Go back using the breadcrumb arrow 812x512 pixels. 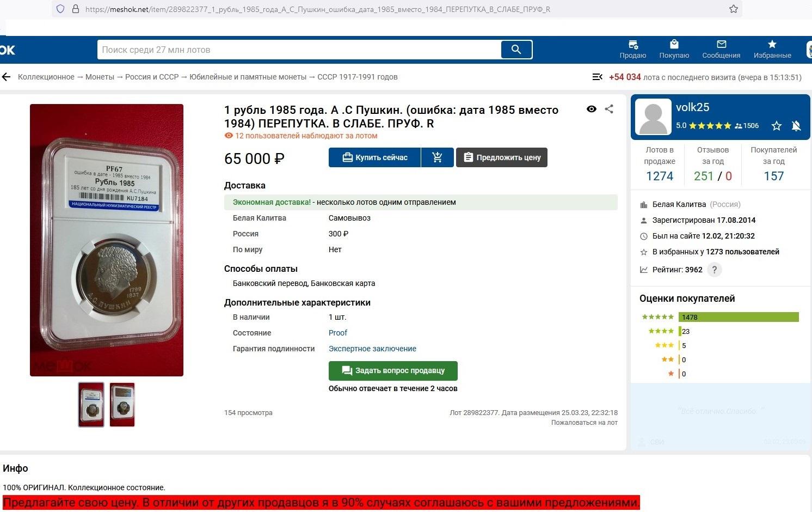point(6,77)
